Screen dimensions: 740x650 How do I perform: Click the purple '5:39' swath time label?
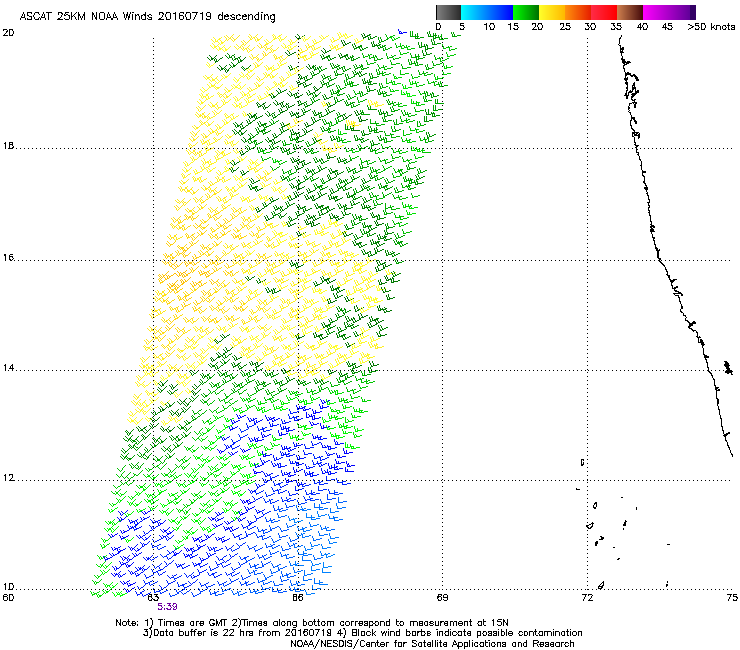(x=167, y=607)
